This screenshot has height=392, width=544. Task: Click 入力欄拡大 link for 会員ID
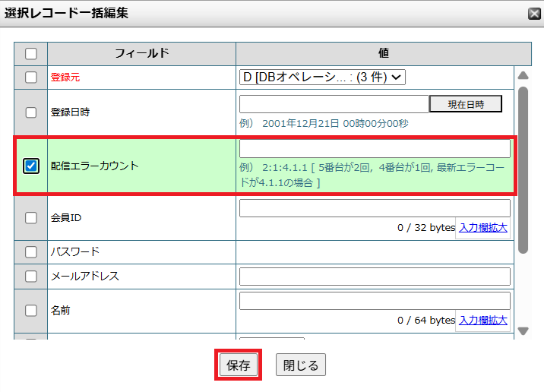pos(482,227)
